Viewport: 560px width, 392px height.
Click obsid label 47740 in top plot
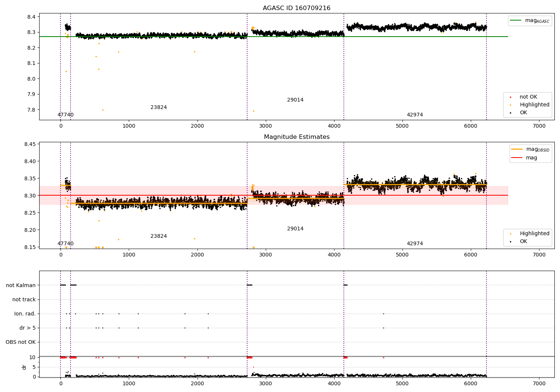click(x=65, y=115)
